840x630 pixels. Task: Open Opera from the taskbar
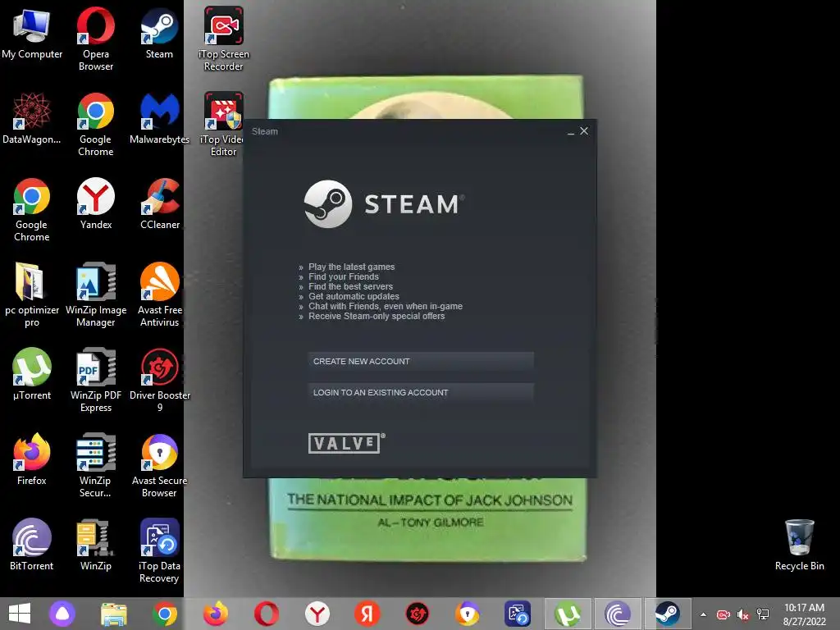click(267, 614)
